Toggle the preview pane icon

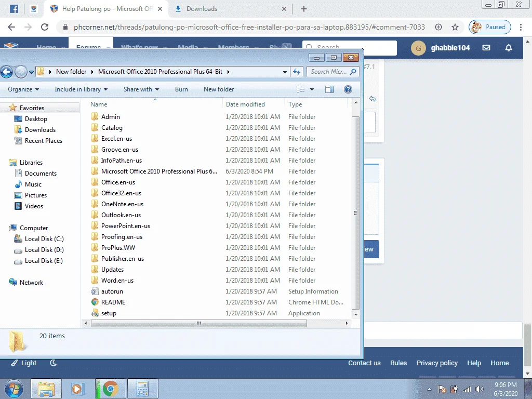pyautogui.click(x=329, y=89)
